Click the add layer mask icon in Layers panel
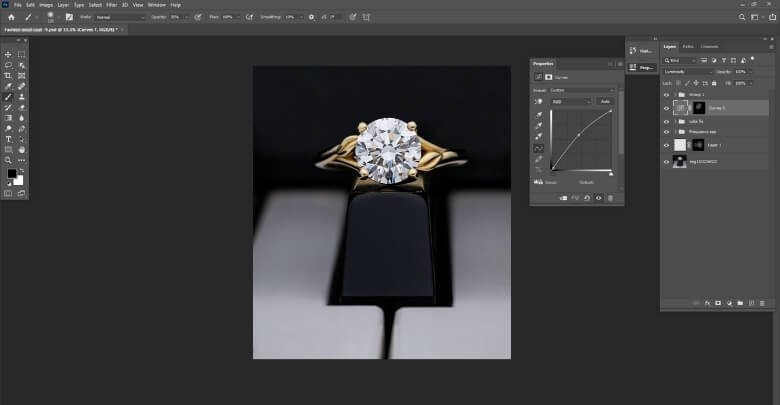Image resolution: width=780 pixels, height=405 pixels. pyautogui.click(x=718, y=303)
